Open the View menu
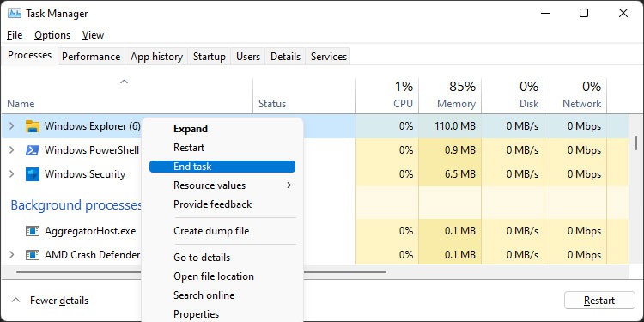 point(93,35)
